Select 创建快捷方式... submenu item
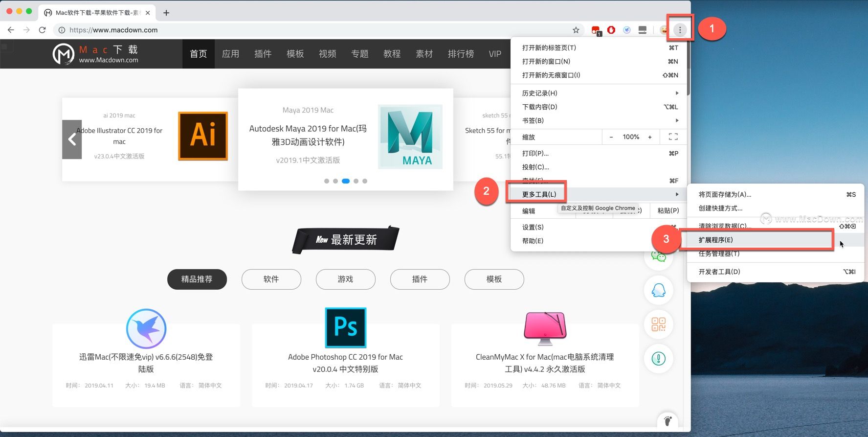The image size is (868, 437). (x=776, y=208)
